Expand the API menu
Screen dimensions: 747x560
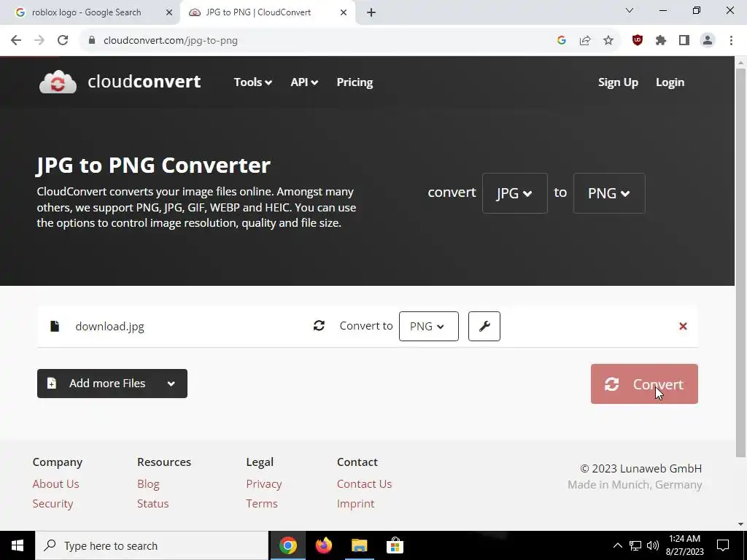[304, 82]
